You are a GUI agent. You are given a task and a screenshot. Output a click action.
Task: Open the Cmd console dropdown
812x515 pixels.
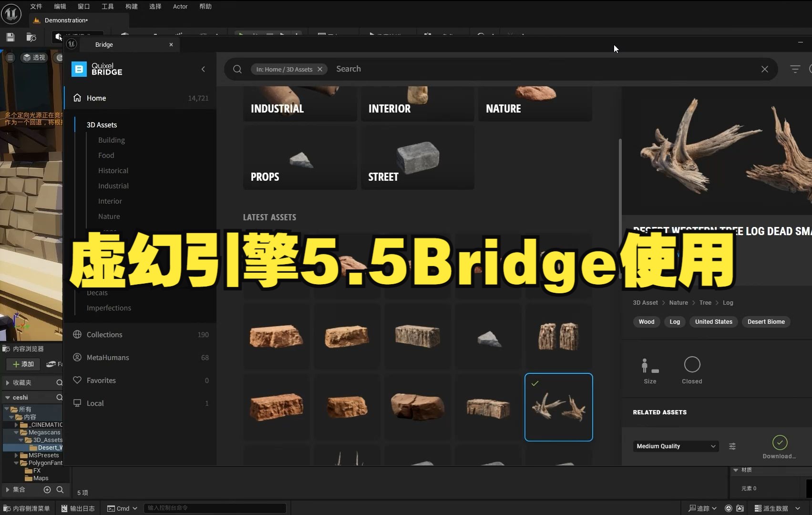pyautogui.click(x=122, y=508)
